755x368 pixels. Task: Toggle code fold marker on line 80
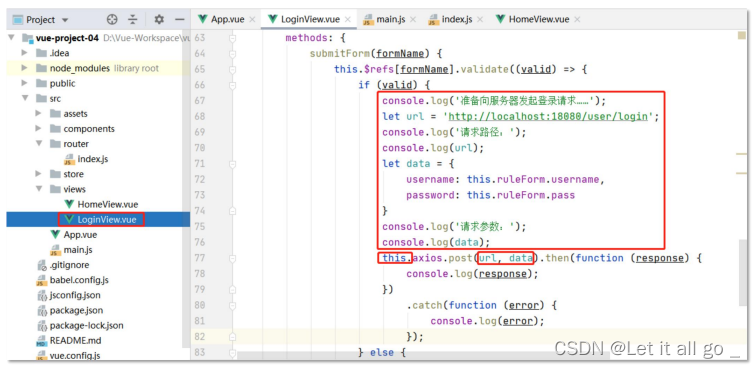(x=233, y=305)
